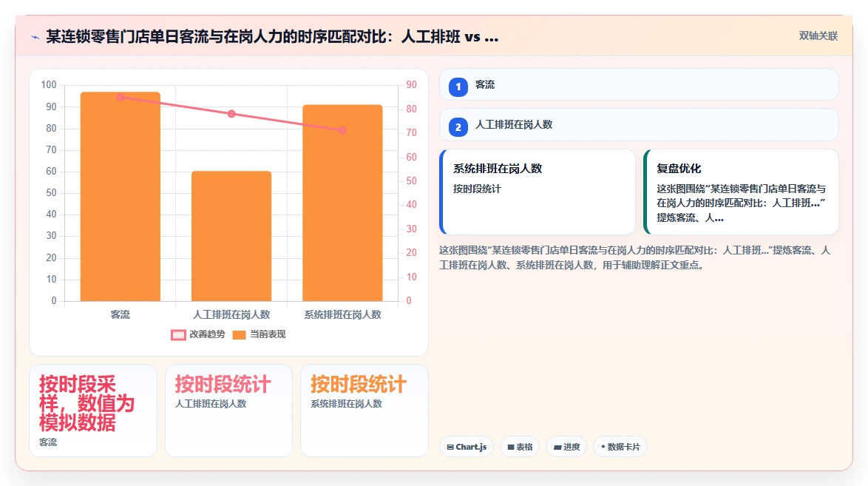The height and width of the screenshot is (486, 868).
Task: Click the 表格 tag icon
Action: 511,448
